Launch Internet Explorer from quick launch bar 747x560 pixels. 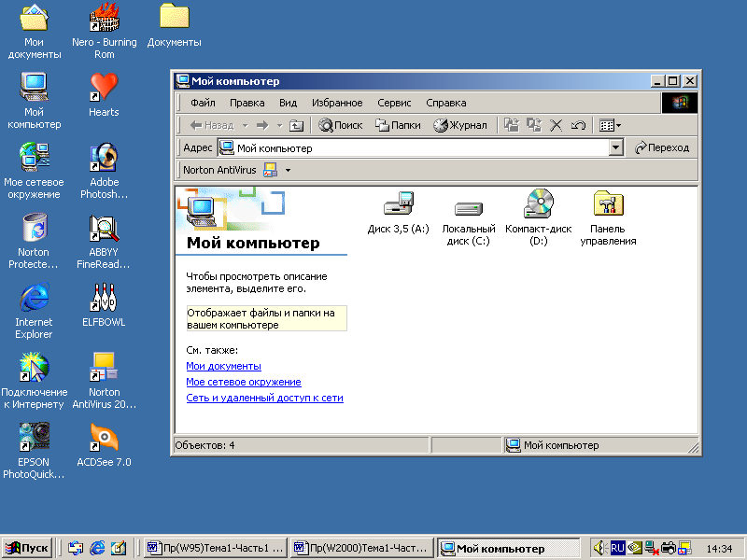tap(97, 548)
